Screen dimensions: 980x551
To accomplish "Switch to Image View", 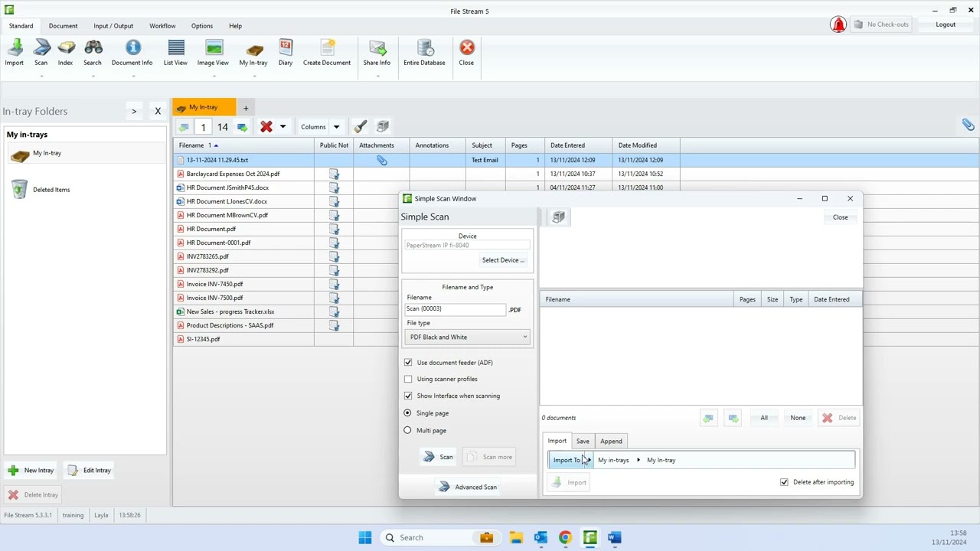I will [213, 53].
